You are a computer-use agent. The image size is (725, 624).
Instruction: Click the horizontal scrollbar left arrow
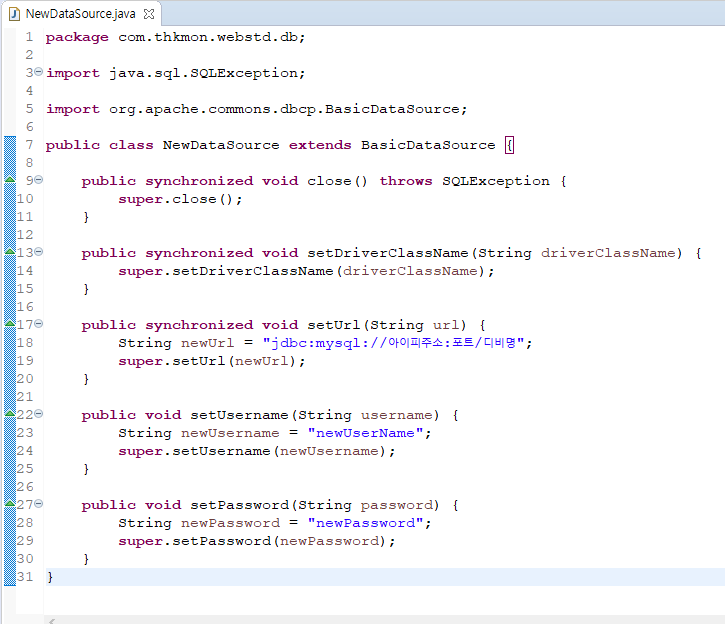[51, 620]
